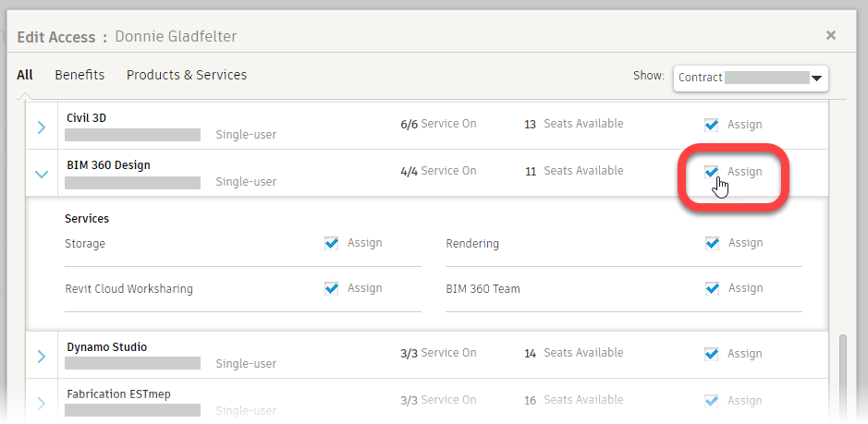Image resolution: width=868 pixels, height=424 pixels.
Task: Expand the Fabrication ESTmep row
Action: 42,404
